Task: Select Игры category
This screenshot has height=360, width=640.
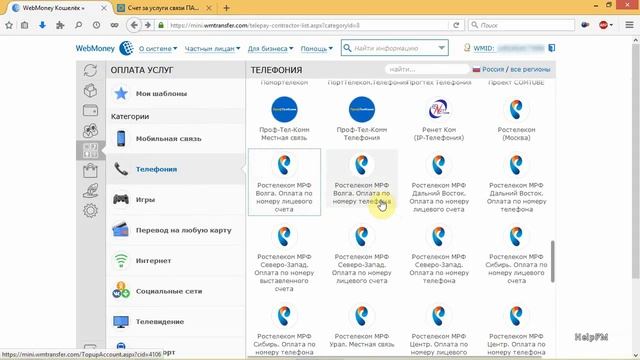Action: click(176, 200)
